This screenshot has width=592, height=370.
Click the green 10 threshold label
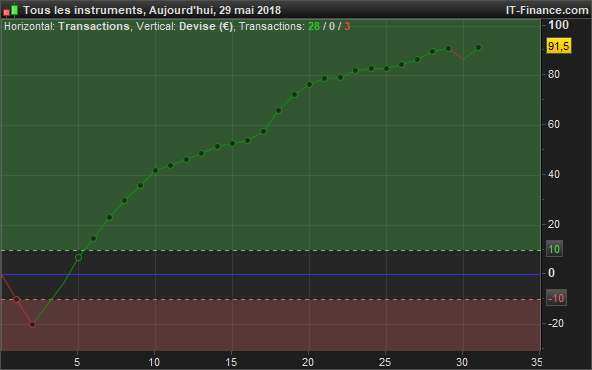tap(554, 249)
